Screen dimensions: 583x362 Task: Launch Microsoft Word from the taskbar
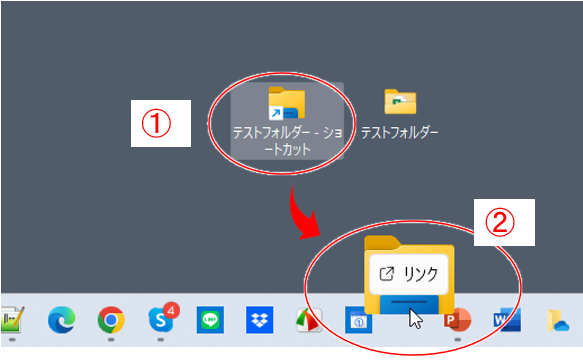508,320
